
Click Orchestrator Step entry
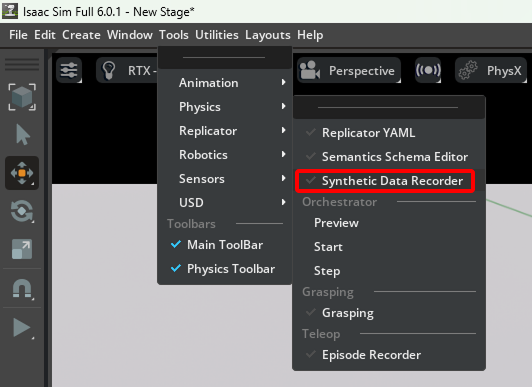point(389,271)
